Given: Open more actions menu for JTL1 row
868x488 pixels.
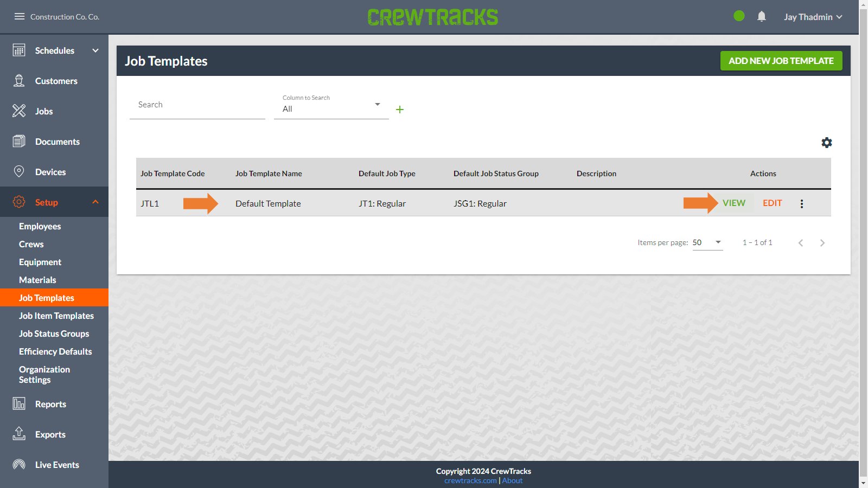Looking at the screenshot, I should (x=802, y=204).
